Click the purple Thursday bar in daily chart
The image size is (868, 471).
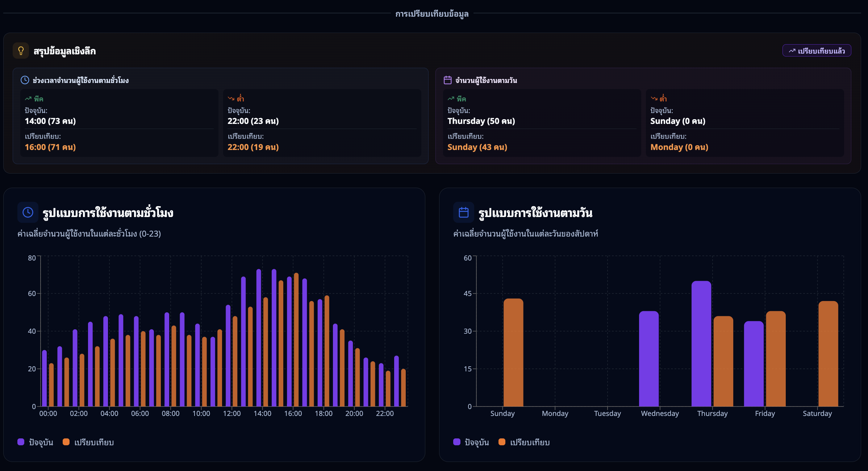click(701, 344)
